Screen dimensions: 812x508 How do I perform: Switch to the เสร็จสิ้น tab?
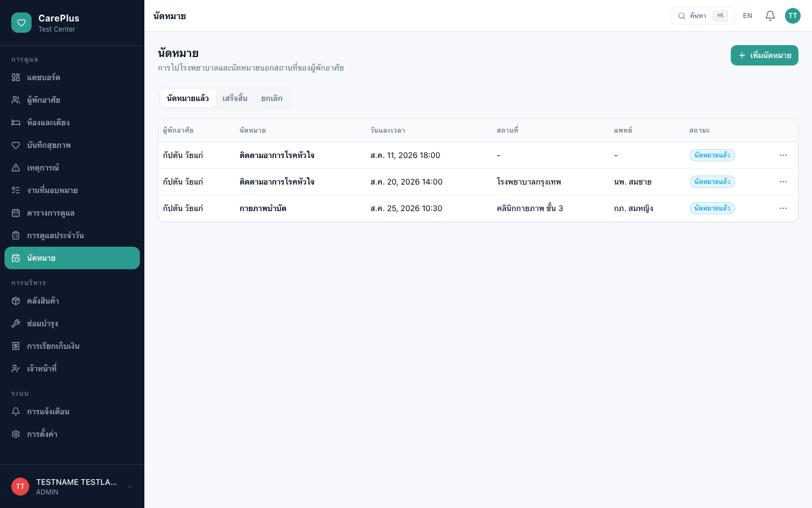[235, 98]
